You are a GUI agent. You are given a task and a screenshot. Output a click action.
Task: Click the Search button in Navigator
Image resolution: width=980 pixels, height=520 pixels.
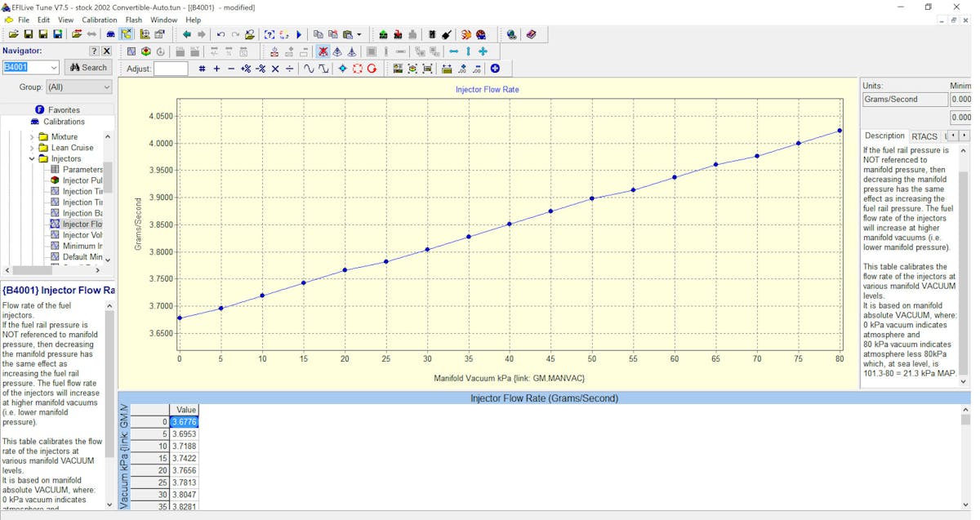[x=88, y=68]
